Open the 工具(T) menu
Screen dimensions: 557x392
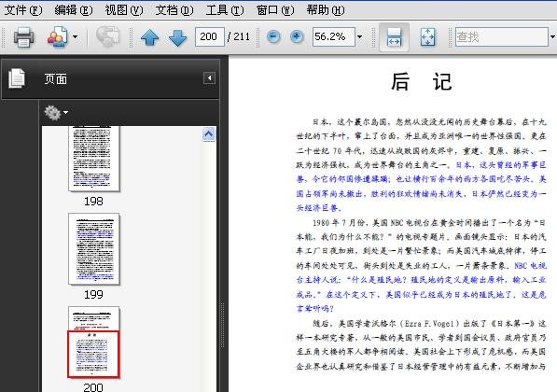225,10
